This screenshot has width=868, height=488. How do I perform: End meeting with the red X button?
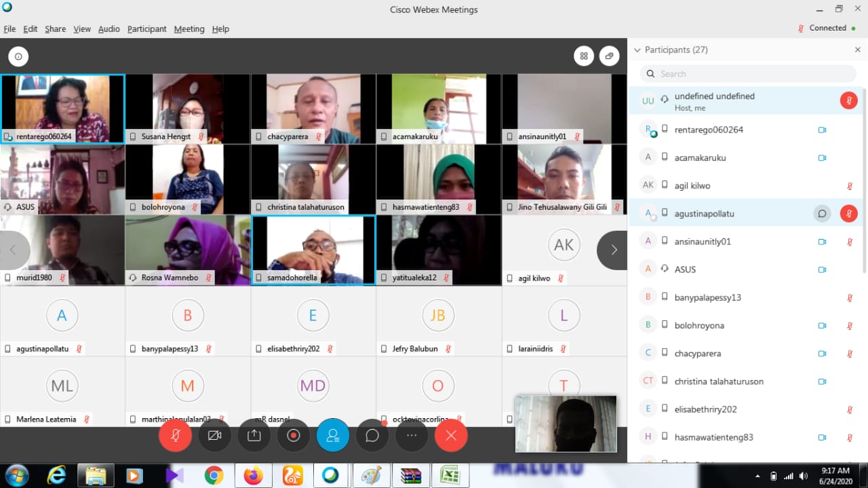pyautogui.click(x=451, y=436)
